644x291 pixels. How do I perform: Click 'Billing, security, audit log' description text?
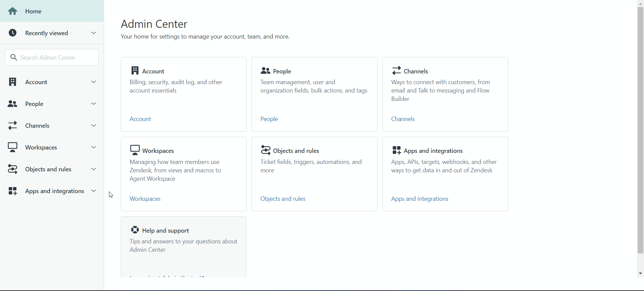(x=176, y=86)
